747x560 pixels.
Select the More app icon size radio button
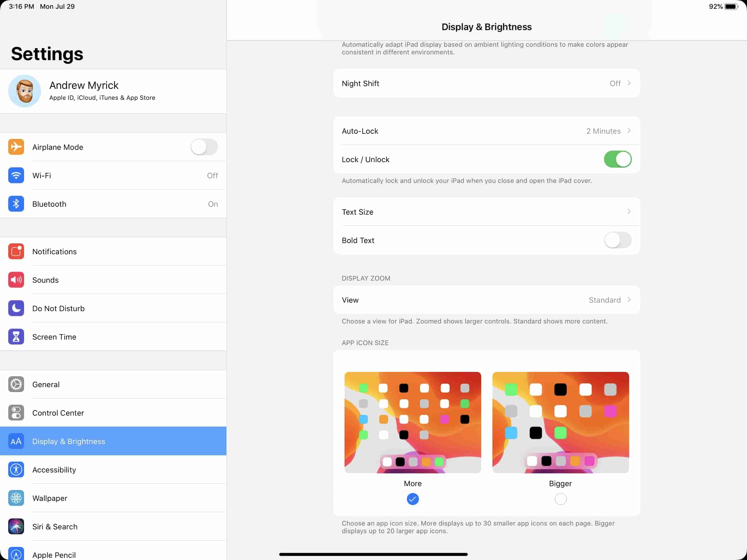point(412,499)
